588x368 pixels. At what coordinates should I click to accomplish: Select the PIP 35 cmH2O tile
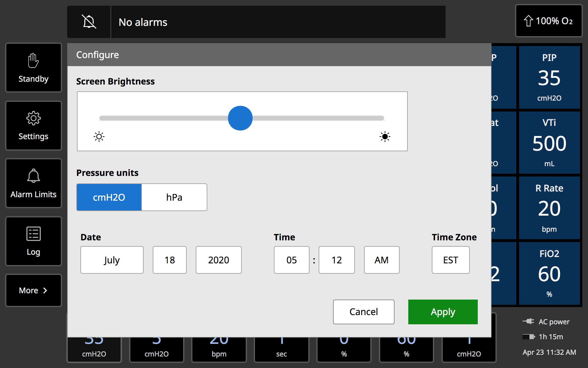549,78
